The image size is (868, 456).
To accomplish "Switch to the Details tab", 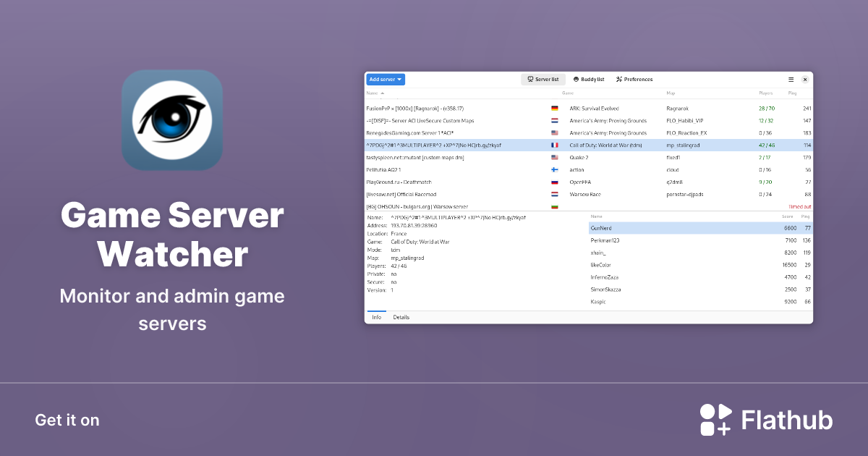I will [402, 316].
